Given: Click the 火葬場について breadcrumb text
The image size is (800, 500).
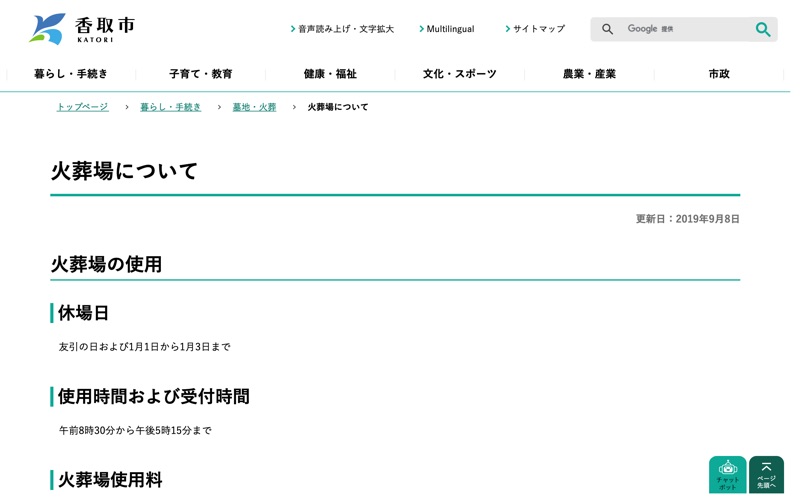Looking at the screenshot, I should coord(338,107).
